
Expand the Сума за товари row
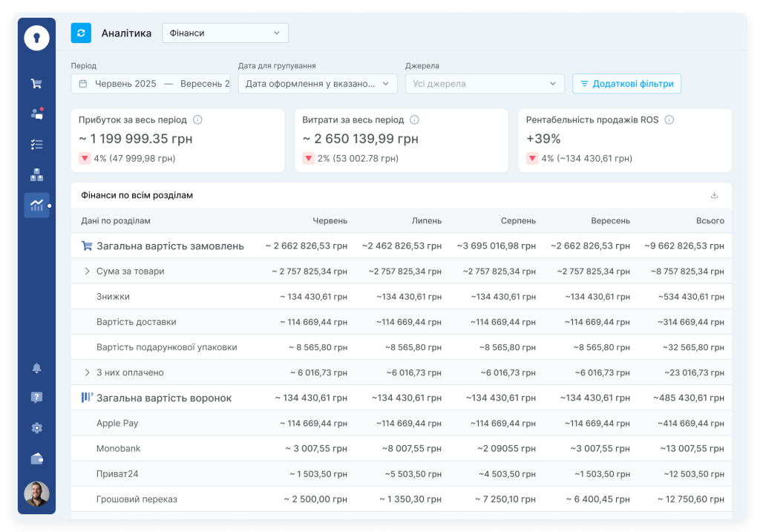87,272
